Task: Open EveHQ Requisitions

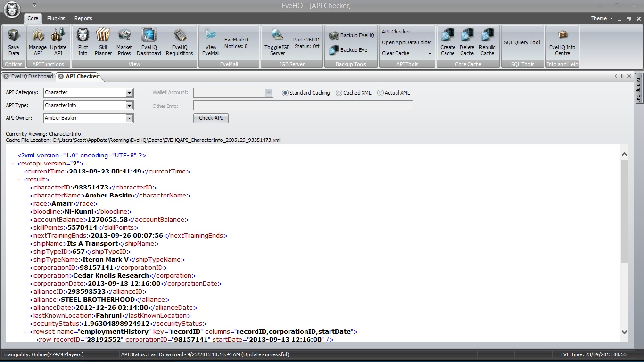Action: click(x=180, y=42)
